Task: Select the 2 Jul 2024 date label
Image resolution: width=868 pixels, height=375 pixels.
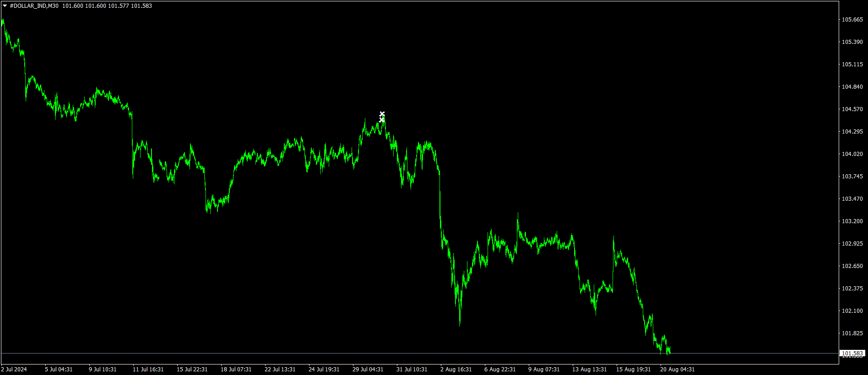Action: [x=14, y=370]
